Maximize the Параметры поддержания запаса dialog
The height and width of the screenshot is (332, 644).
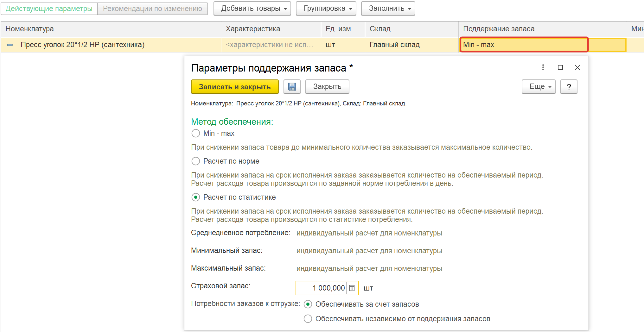coord(560,67)
